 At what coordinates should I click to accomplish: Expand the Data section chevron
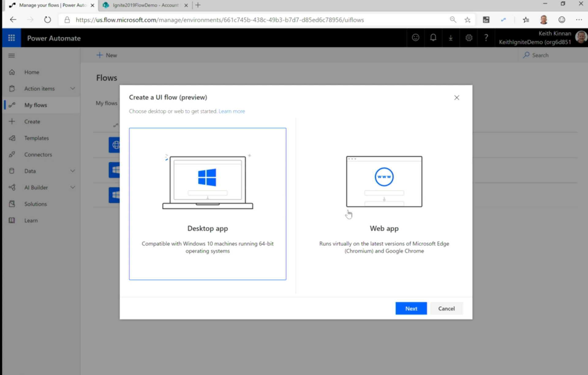(x=73, y=171)
